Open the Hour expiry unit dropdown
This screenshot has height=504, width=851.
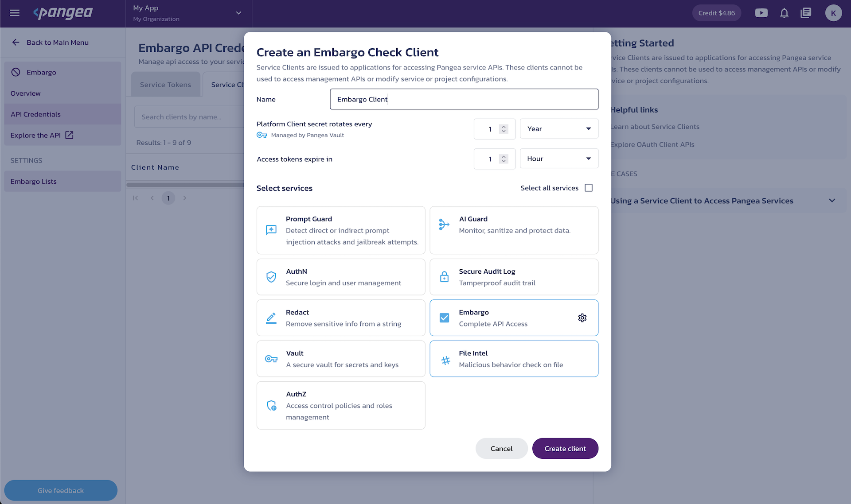(559, 159)
